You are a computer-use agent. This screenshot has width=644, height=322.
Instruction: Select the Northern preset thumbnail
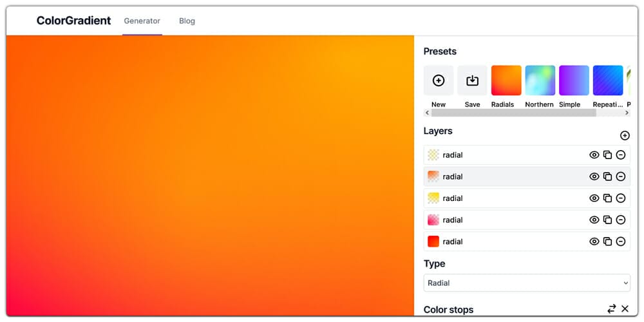(540, 80)
